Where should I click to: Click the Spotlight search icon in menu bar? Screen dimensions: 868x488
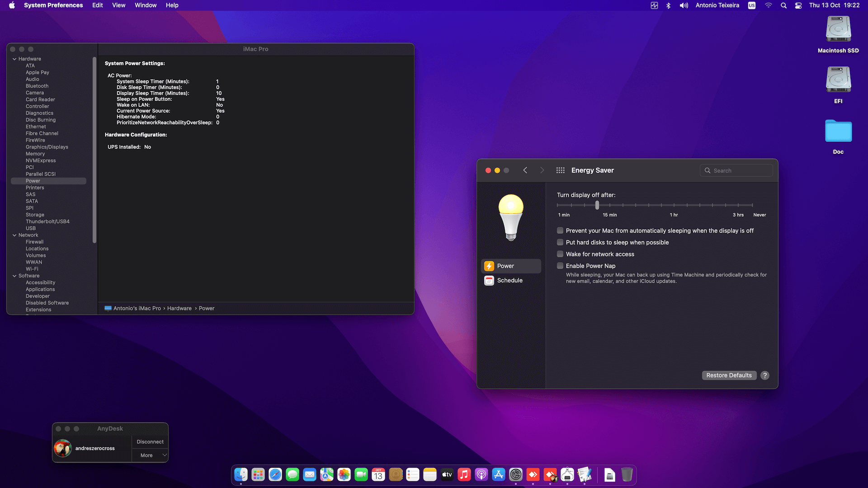coord(783,5)
